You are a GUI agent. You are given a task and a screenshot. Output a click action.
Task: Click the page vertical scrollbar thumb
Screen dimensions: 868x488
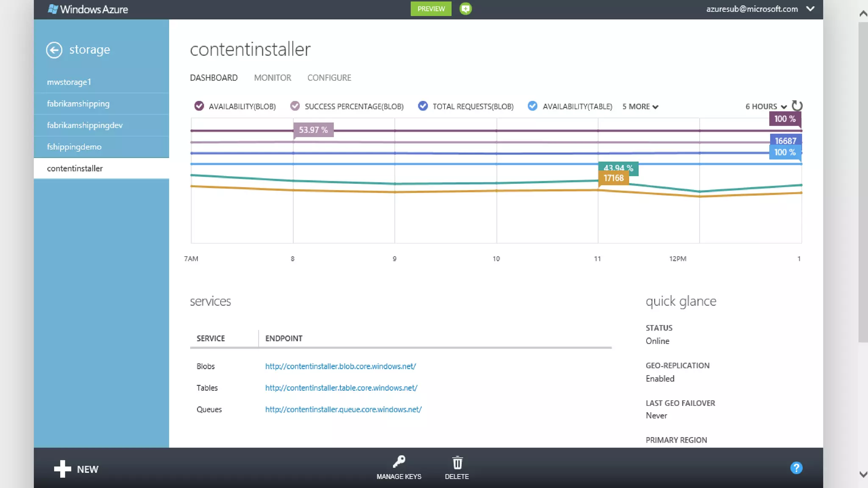point(863,182)
